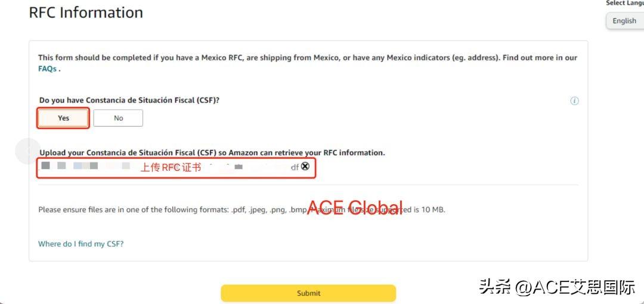Open the FAQs link
644x304 pixels.
tap(47, 69)
